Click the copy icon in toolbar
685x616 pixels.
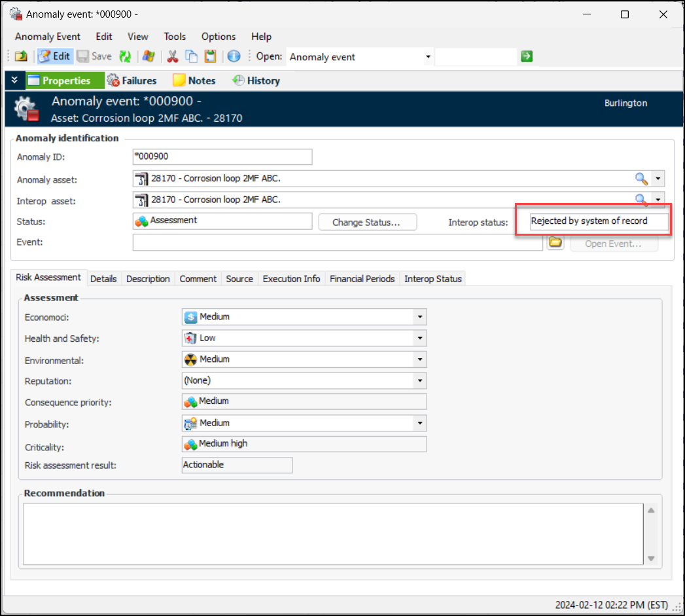[x=191, y=57]
